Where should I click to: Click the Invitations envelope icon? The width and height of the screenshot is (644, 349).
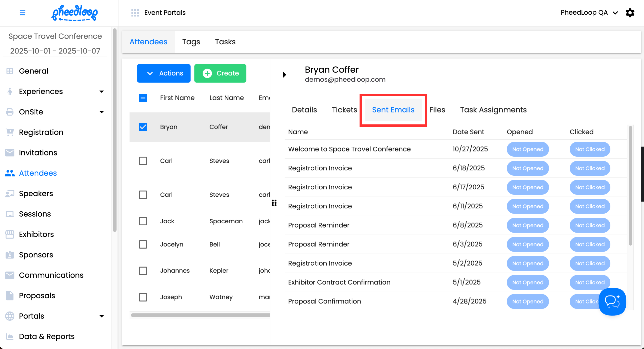(x=10, y=152)
